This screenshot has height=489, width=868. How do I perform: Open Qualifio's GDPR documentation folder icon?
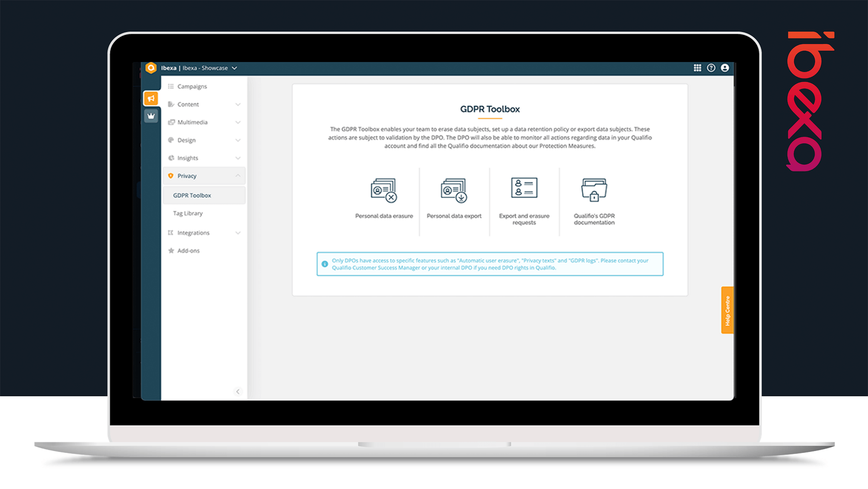(594, 190)
